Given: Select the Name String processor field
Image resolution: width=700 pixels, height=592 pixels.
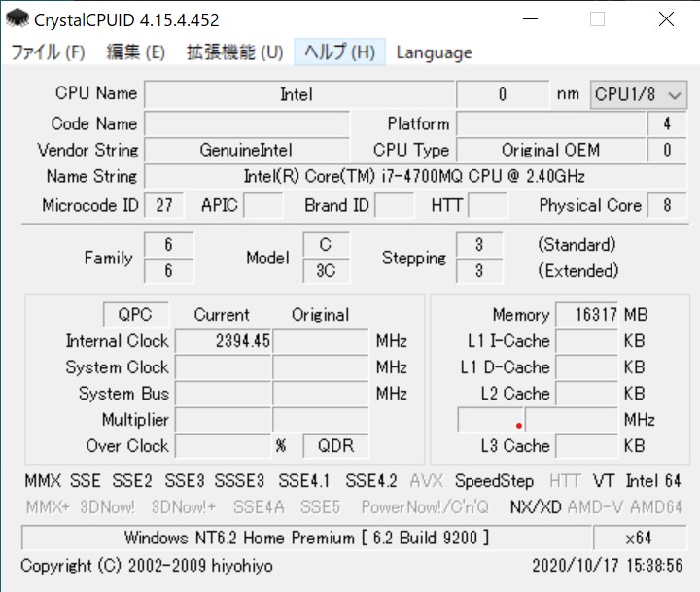Looking at the screenshot, I should tap(413, 177).
